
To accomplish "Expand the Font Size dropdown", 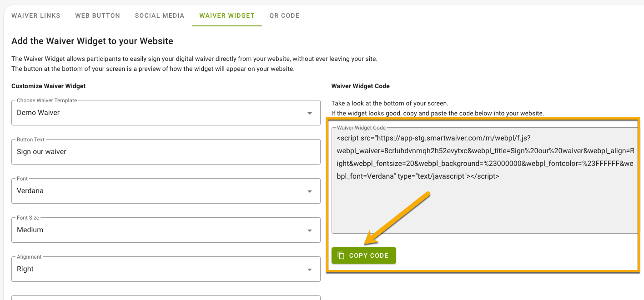I will click(166, 230).
